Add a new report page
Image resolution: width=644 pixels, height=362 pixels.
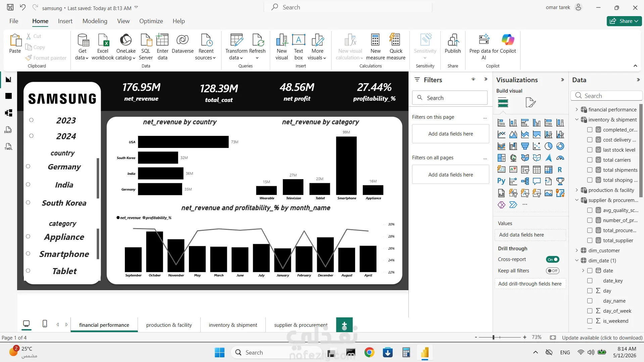click(344, 325)
